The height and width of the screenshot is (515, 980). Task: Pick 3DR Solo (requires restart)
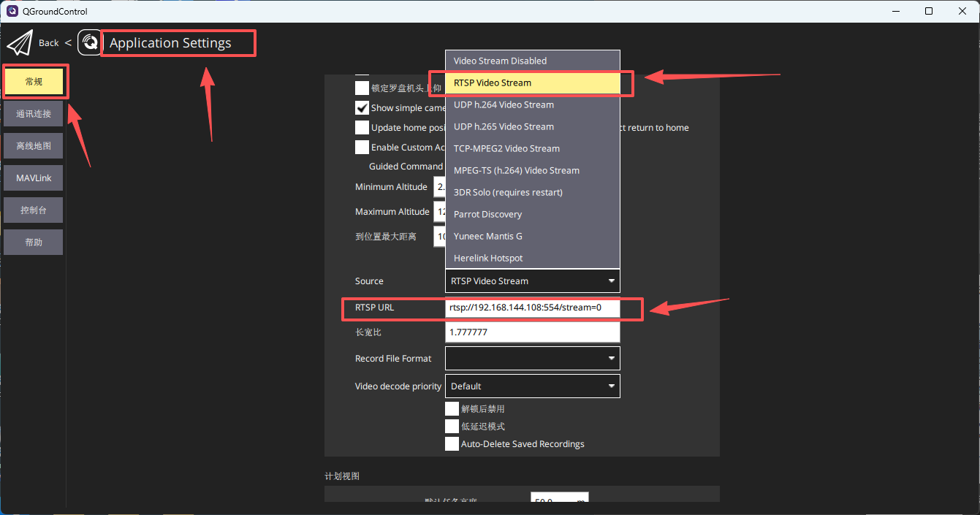[x=533, y=192]
